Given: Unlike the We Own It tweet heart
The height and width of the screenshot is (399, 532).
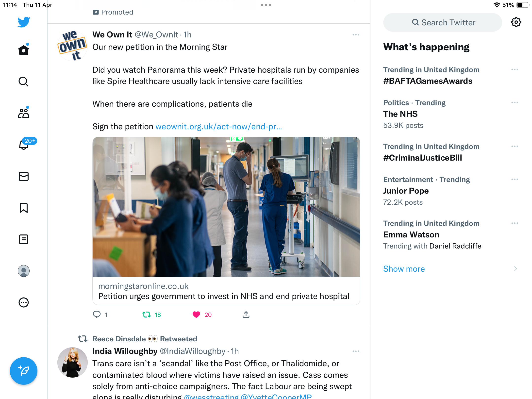Looking at the screenshot, I should [196, 315].
